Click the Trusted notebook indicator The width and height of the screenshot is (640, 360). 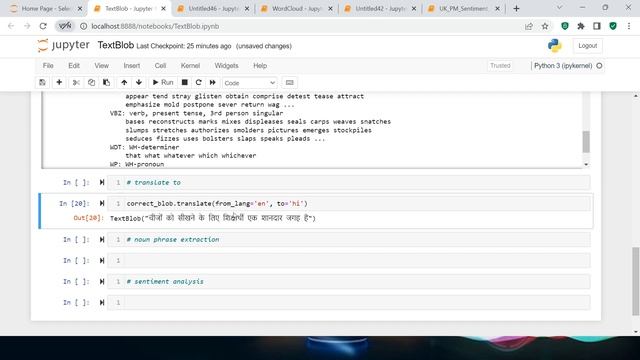tap(500, 66)
